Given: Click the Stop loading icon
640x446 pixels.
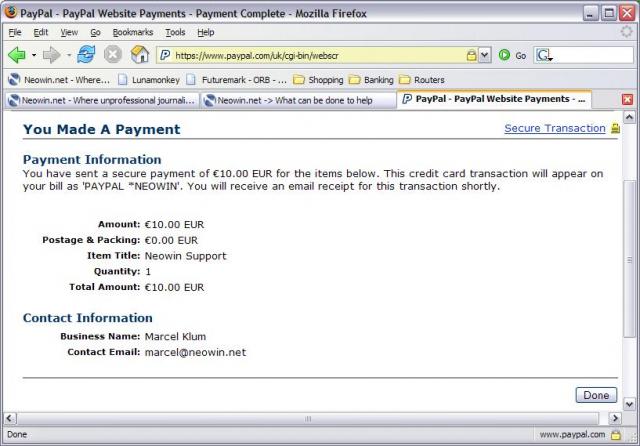Looking at the screenshot, I should 113,54.
